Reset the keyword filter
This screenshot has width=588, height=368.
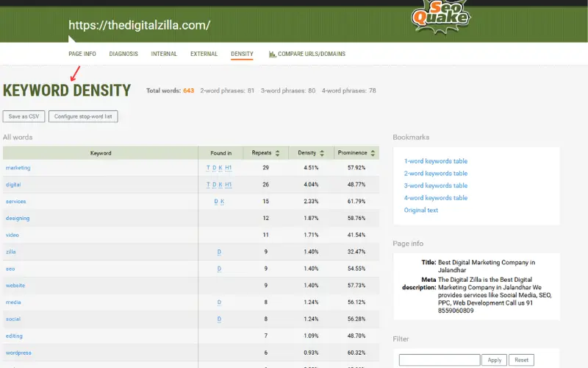520,360
